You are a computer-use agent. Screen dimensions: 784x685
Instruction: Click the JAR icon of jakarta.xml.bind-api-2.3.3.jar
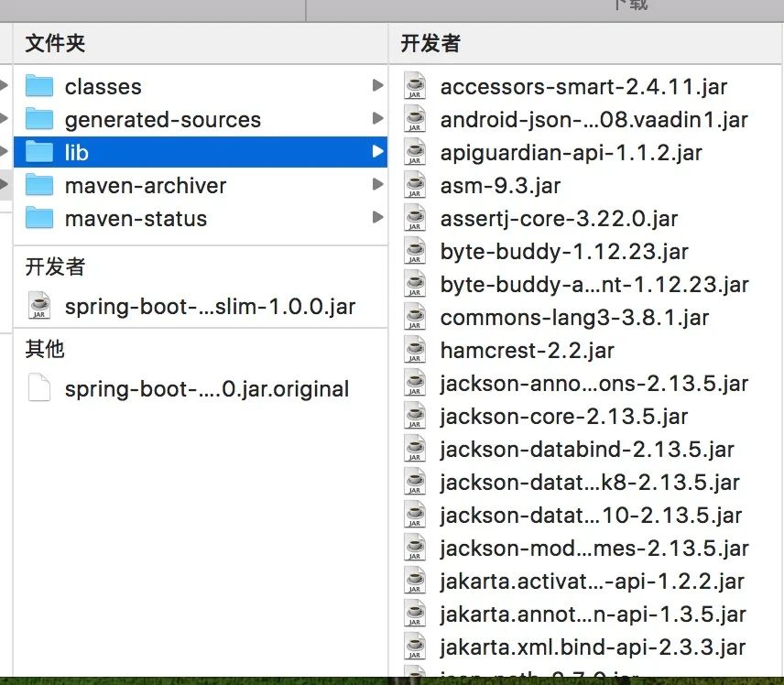tap(415, 647)
